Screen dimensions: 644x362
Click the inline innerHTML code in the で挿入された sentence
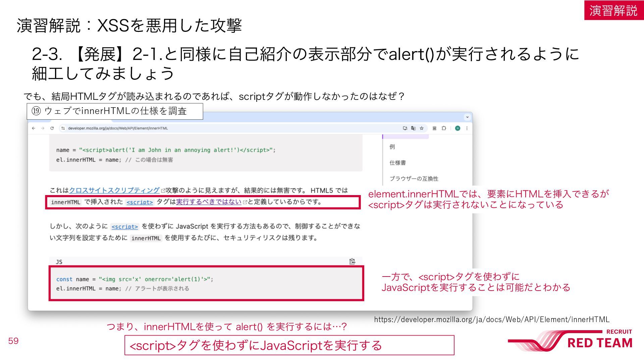(65, 202)
